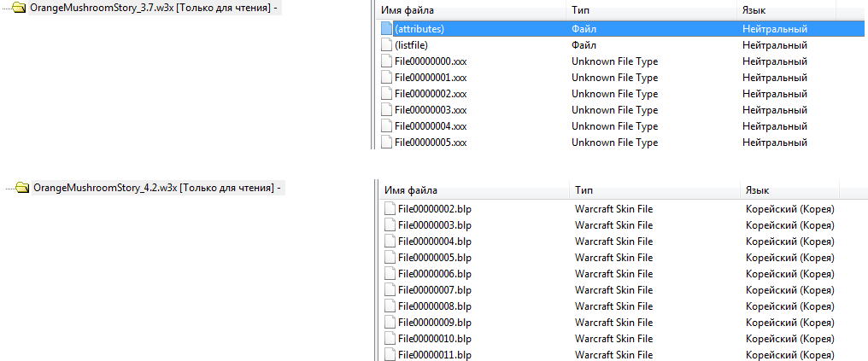Click file icon beside File00000002.blp
The height and width of the screenshot is (361, 868).
(x=390, y=209)
